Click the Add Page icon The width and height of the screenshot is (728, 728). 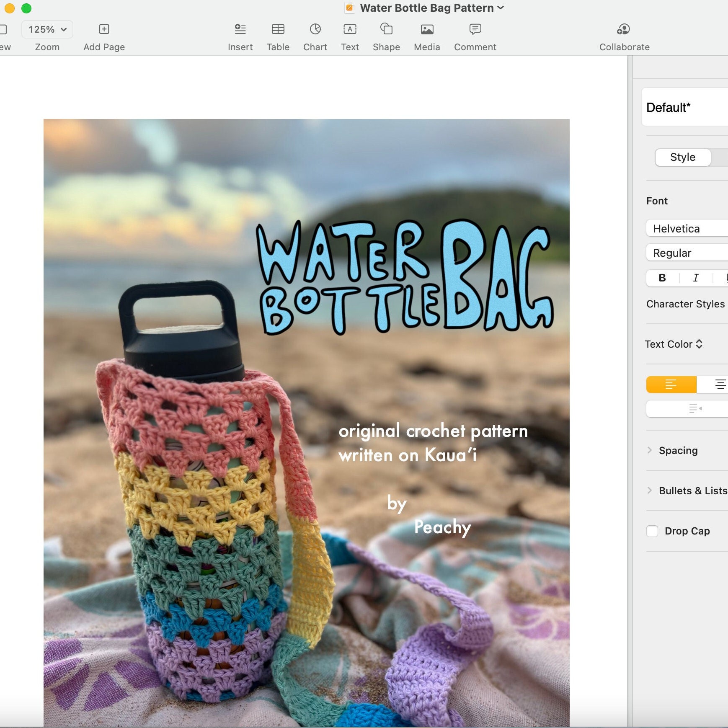point(104,29)
